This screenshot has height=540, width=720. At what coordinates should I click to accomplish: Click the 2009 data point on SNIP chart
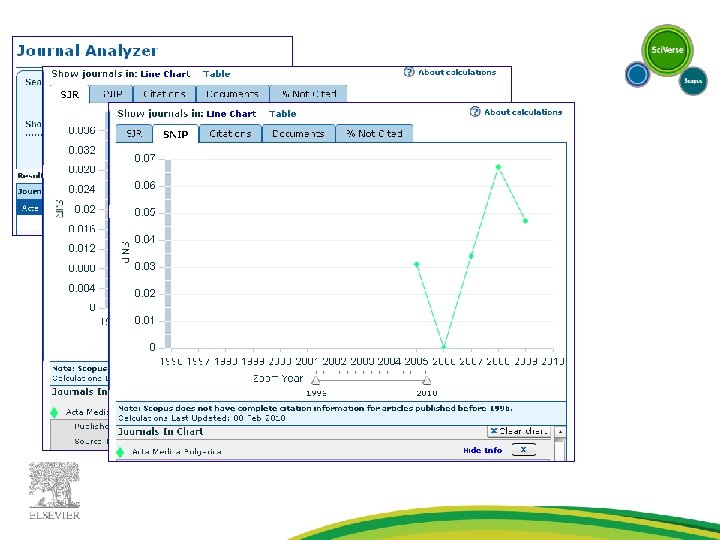(x=525, y=221)
